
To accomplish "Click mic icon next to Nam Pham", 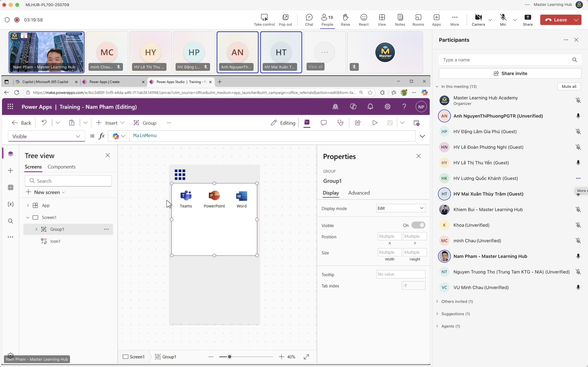I will (x=578, y=256).
